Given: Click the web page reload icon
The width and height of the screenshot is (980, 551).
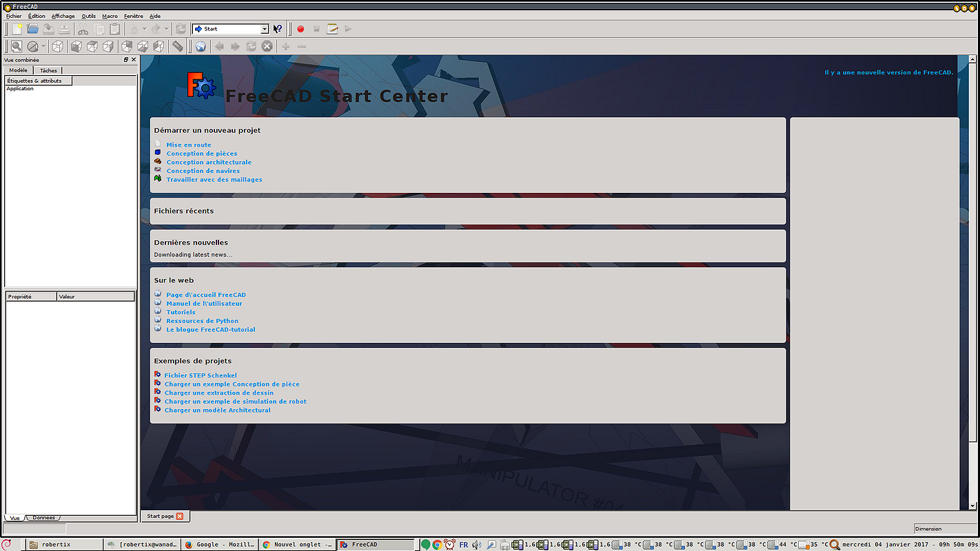Looking at the screenshot, I should [251, 46].
